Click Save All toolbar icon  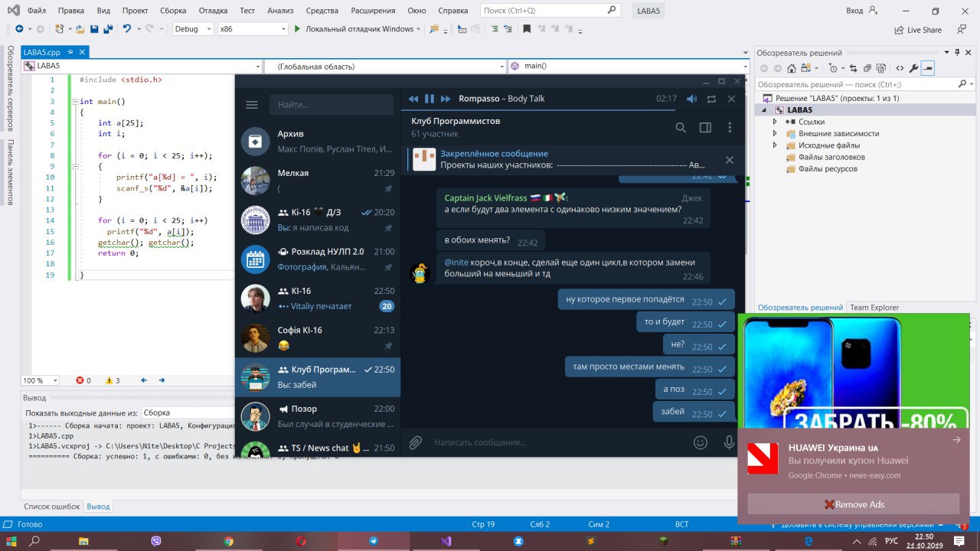[108, 29]
